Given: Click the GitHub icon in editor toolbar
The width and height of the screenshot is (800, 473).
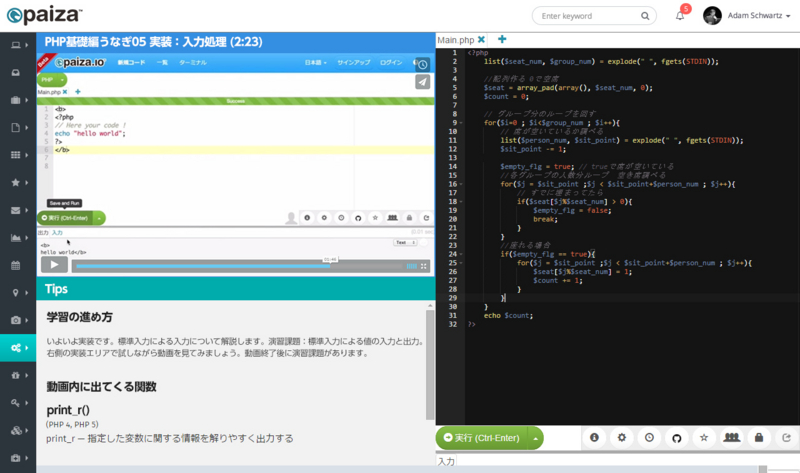Looking at the screenshot, I should [x=677, y=438].
